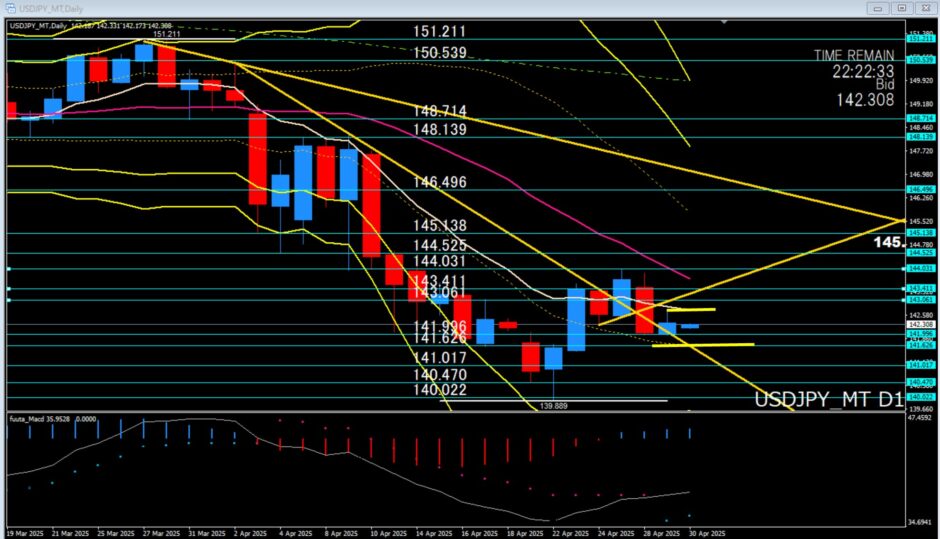
Task: Click the 2 Apr 2025 date on time axis
Action: click(x=254, y=532)
